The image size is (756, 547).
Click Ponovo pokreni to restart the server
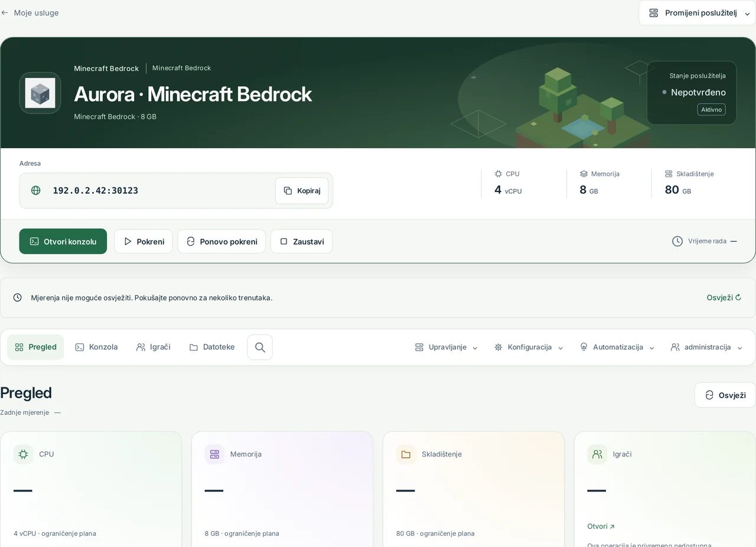221,241
